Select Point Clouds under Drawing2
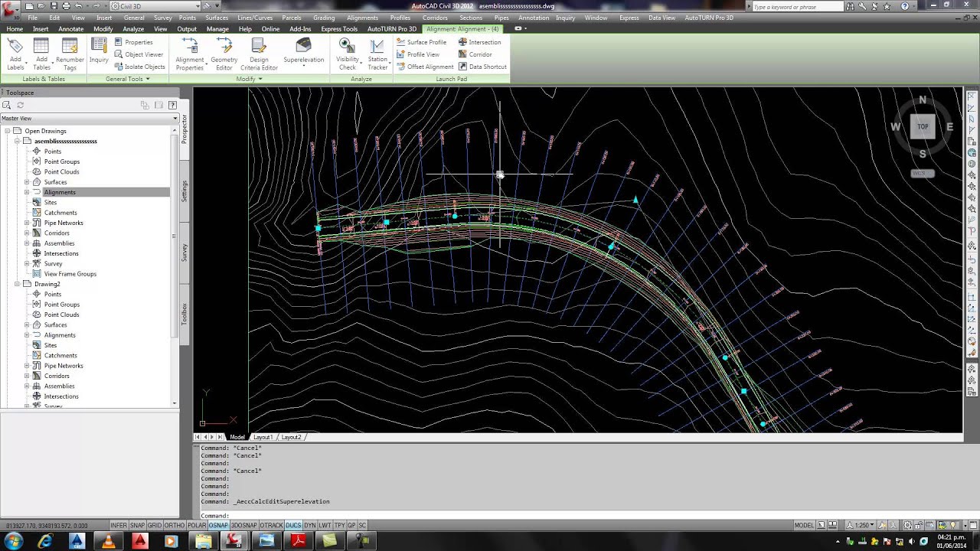This screenshot has height=551, width=980. (x=61, y=315)
